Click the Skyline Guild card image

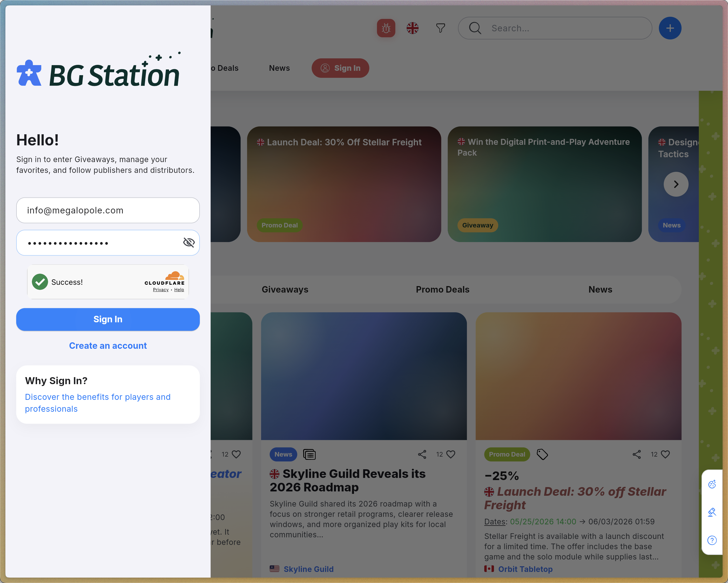point(364,376)
